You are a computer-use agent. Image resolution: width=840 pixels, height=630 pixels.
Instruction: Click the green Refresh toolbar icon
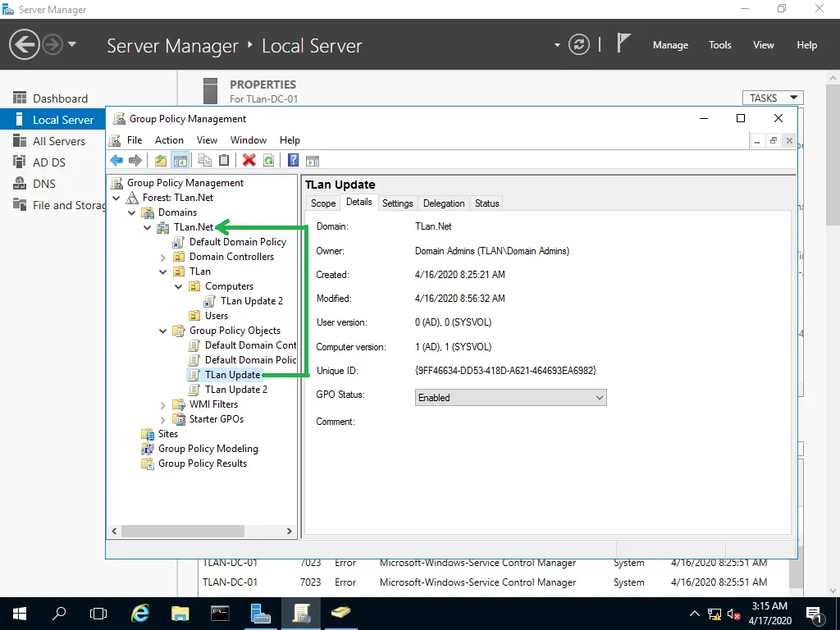click(x=268, y=160)
